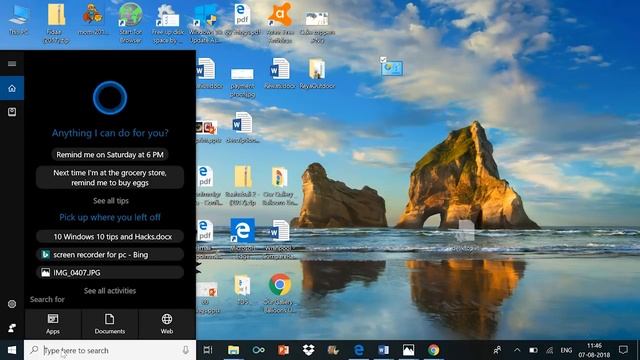Viewport: 640px width, 360px height.
Task: Show hidden system tray icons
Action: tap(517, 350)
